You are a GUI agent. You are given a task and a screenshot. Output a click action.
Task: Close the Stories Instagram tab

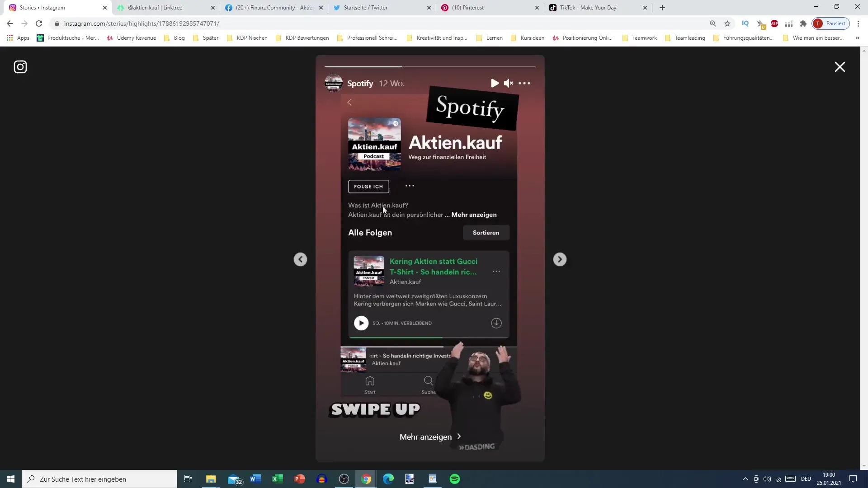coord(105,8)
